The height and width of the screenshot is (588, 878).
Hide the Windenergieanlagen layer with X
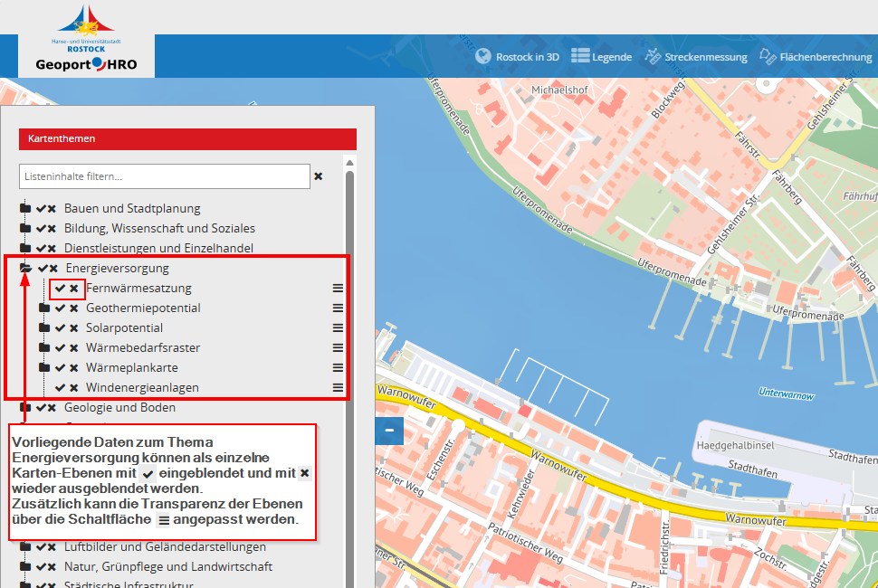(74, 388)
